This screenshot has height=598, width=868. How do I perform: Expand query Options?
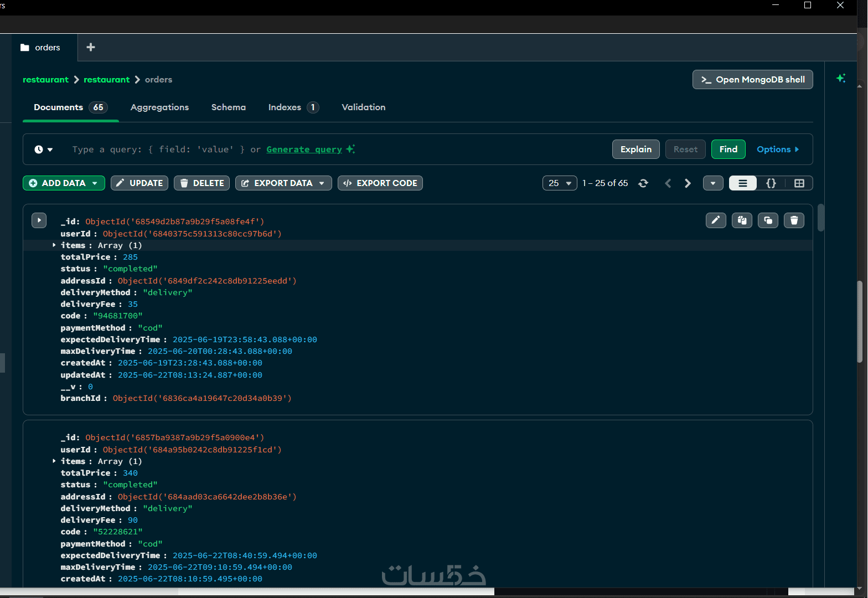[x=778, y=149]
